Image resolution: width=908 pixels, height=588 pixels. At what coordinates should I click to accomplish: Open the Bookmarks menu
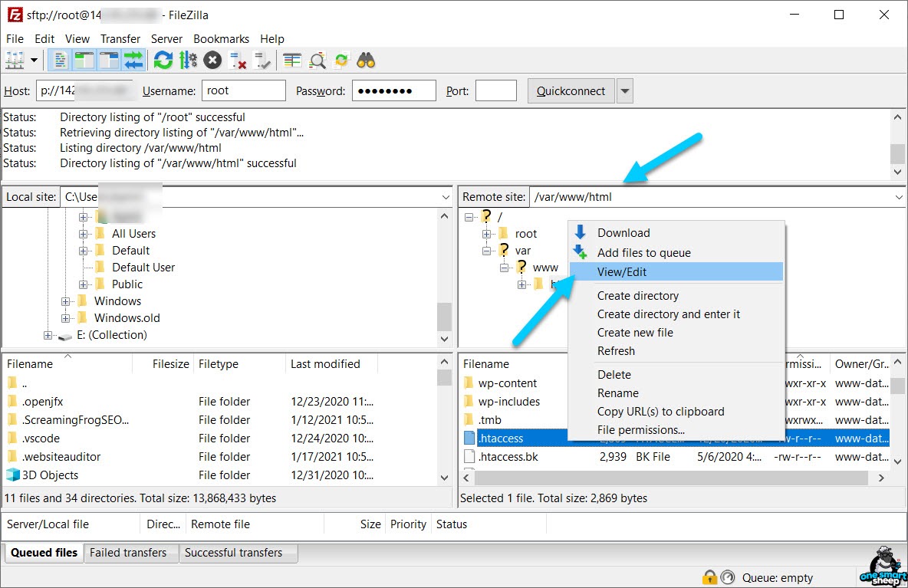(221, 39)
